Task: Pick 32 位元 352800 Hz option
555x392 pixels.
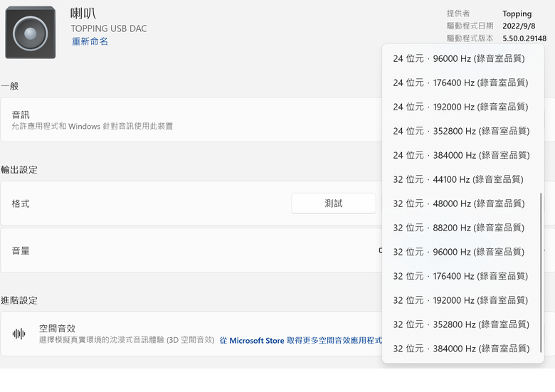Action: point(463,324)
